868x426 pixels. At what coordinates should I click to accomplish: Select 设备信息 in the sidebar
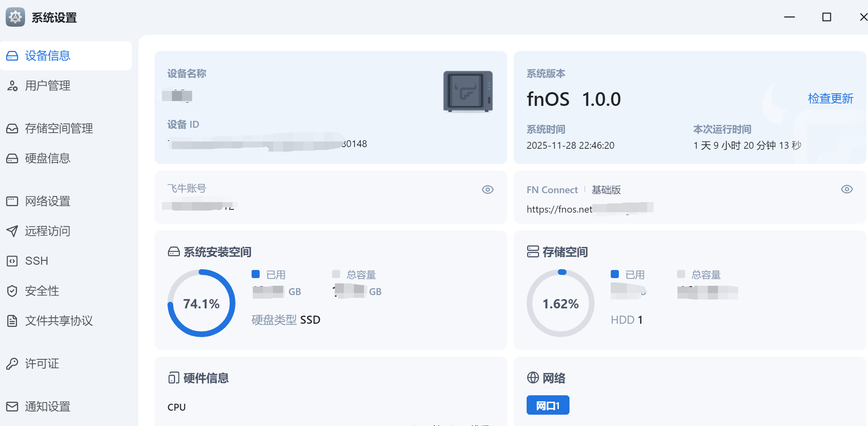pos(66,56)
